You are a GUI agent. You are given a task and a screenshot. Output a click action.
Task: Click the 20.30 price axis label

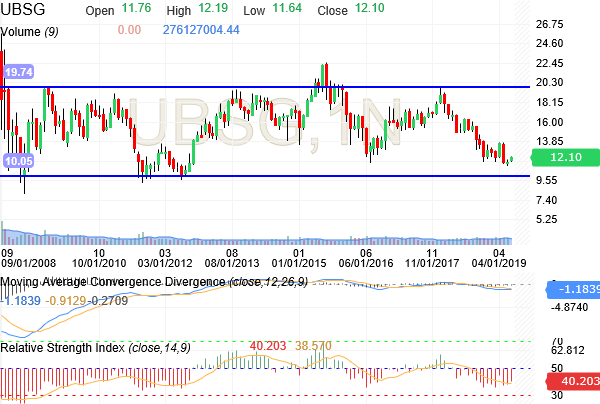pyautogui.click(x=549, y=82)
